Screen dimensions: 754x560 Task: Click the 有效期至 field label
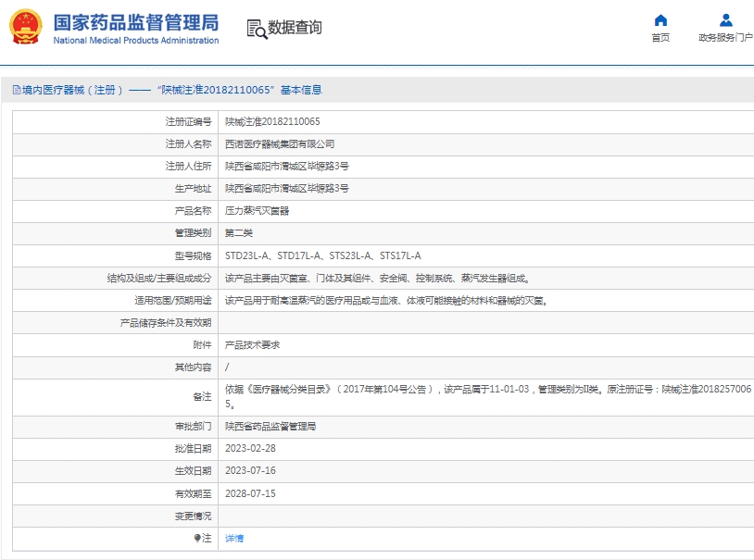pos(193,493)
